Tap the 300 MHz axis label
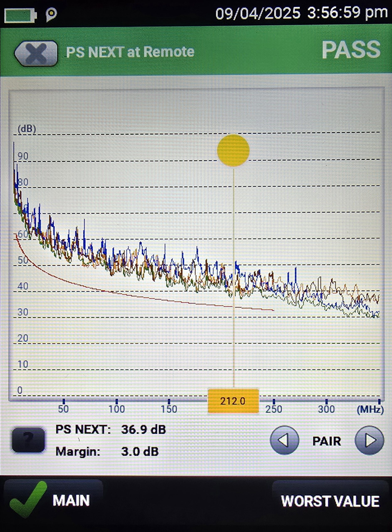 pyautogui.click(x=326, y=409)
